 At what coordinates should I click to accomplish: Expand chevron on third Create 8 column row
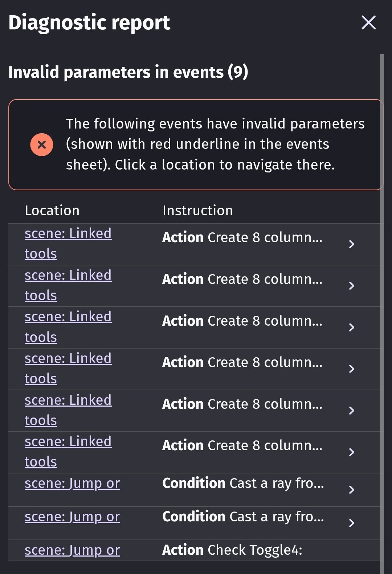(x=351, y=327)
